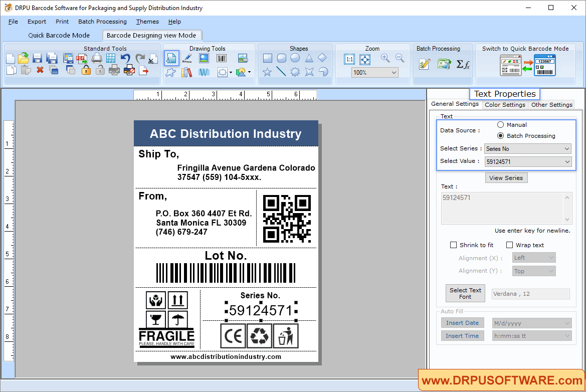Viewport: 586px width, 392px height.
Task: Select the diagonal line shape tool
Action: pos(281,71)
